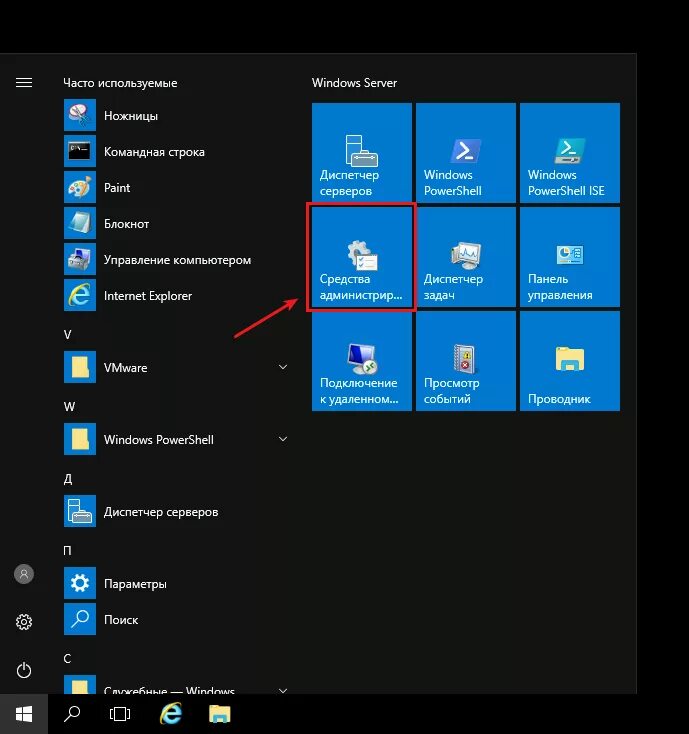Open Подключение к удаленному рабочему столу tile
This screenshot has width=689, height=734.
pyautogui.click(x=362, y=361)
